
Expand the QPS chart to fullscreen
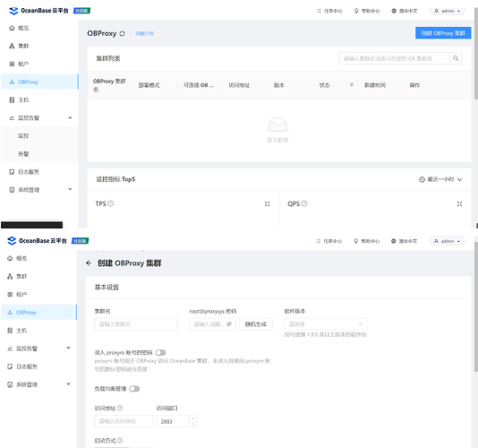point(459,204)
